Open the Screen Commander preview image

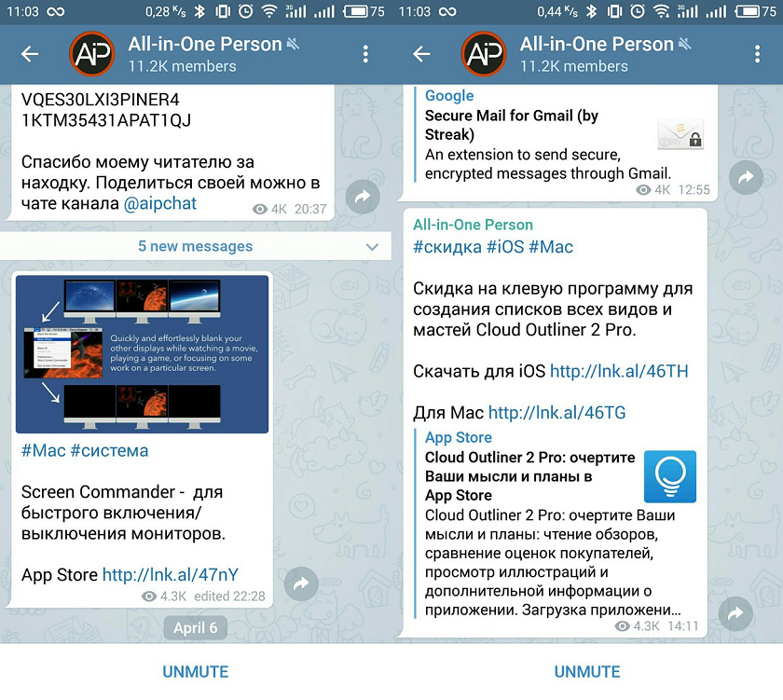(142, 354)
